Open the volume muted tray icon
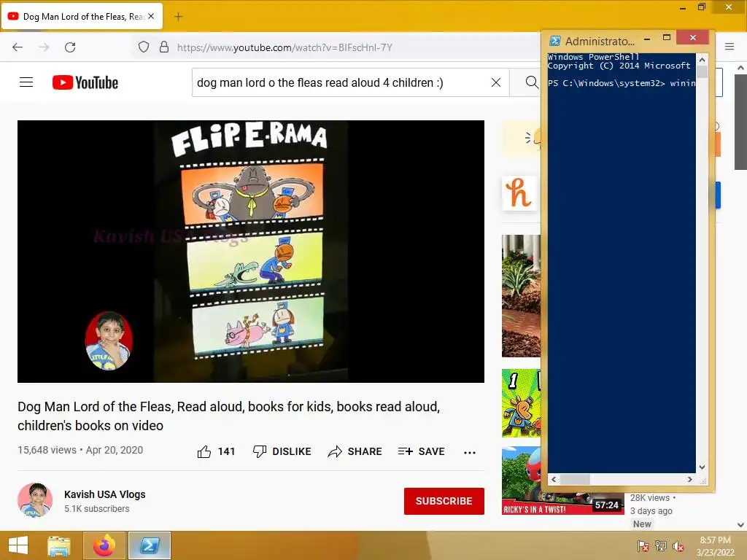Screen dimensions: 747x560 [678, 546]
